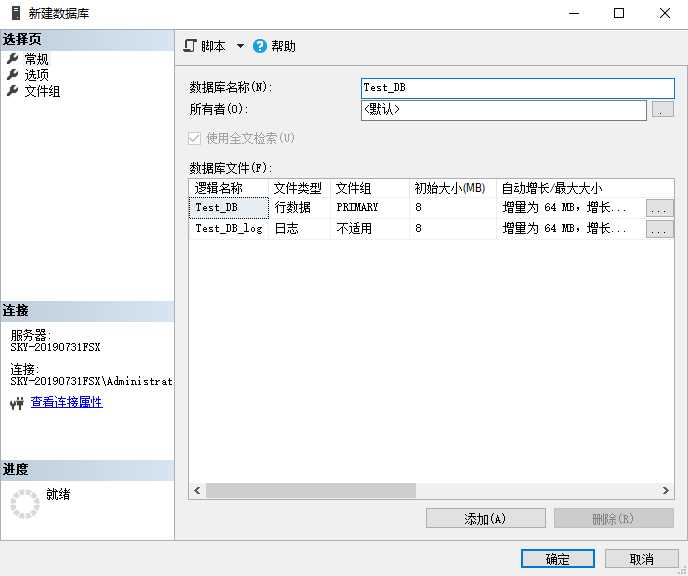Click the 初始大小(MB) column header
Viewport: 688px width, 576px height.
(453, 188)
